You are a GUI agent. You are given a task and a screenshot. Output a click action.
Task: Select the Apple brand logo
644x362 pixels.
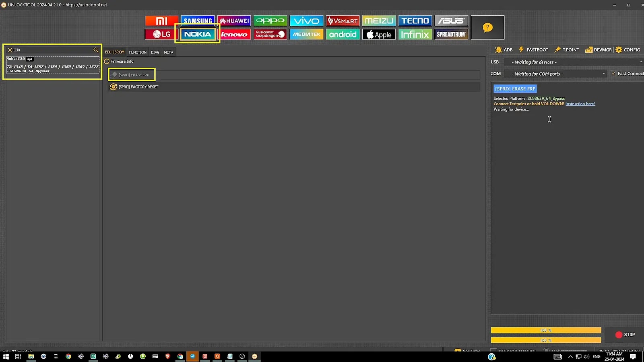pos(379,34)
